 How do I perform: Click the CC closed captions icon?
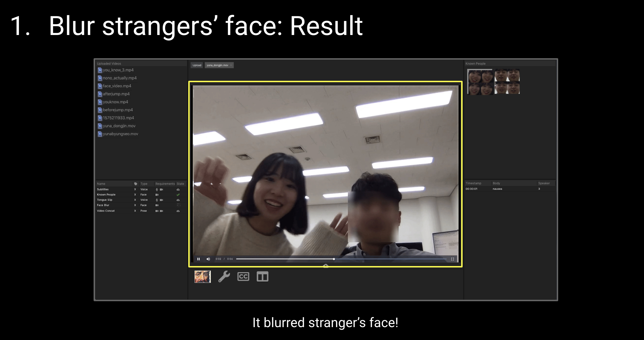(243, 277)
